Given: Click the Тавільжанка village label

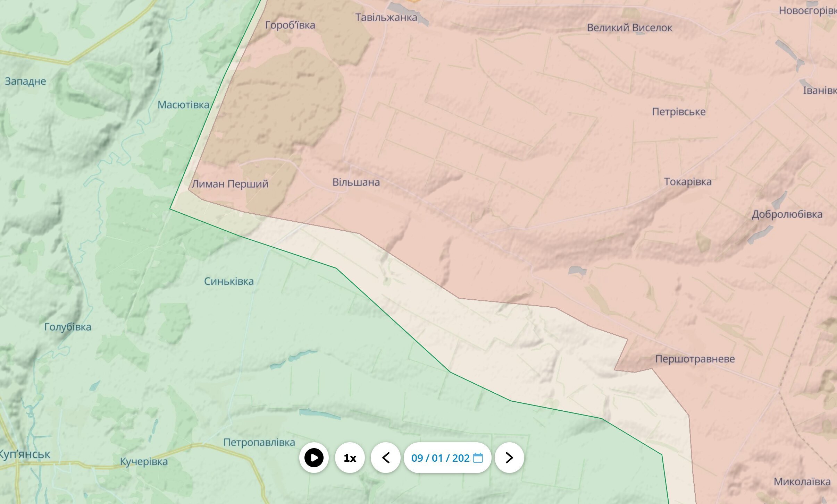Looking at the screenshot, I should pyautogui.click(x=386, y=17).
